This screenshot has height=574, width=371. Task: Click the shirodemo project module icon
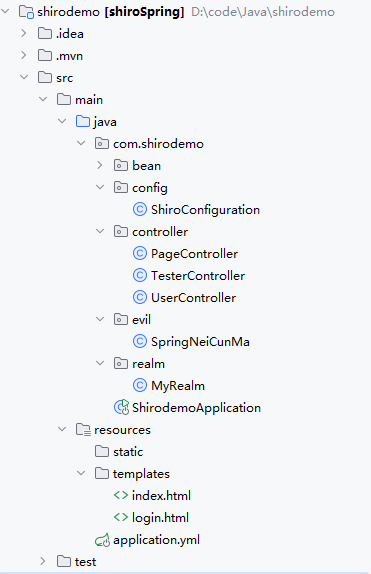[26, 12]
